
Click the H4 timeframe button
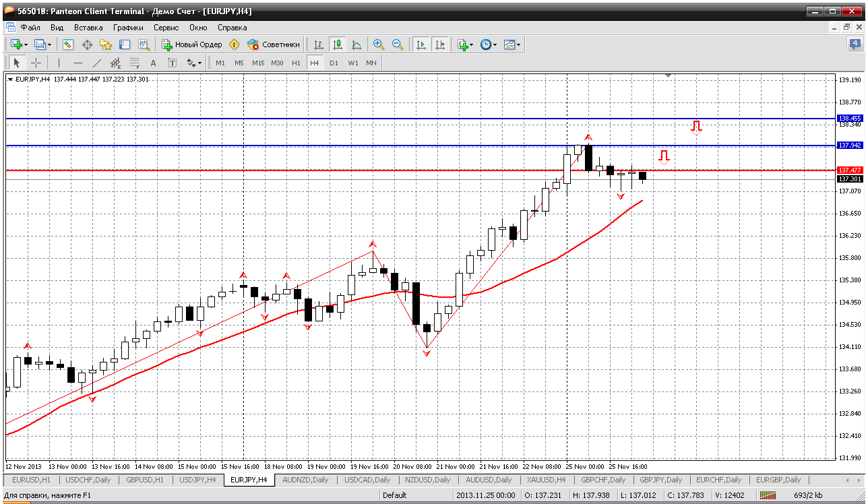click(x=315, y=63)
